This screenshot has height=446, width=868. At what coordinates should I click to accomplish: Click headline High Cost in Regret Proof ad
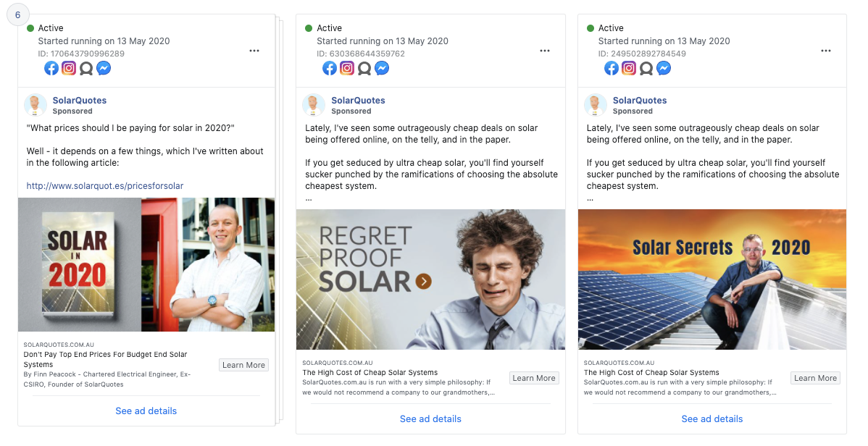point(370,372)
